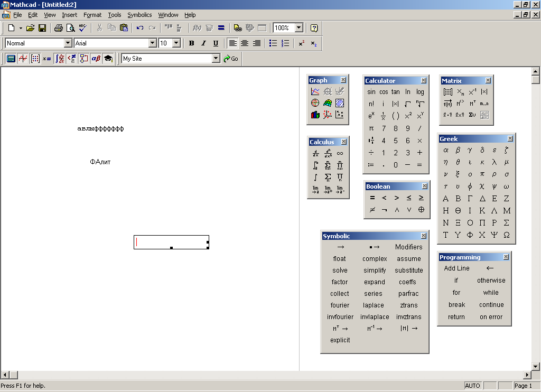This screenshot has height=392, width=541.
Task: Toggle numbered list formatting
Action: pos(285,43)
